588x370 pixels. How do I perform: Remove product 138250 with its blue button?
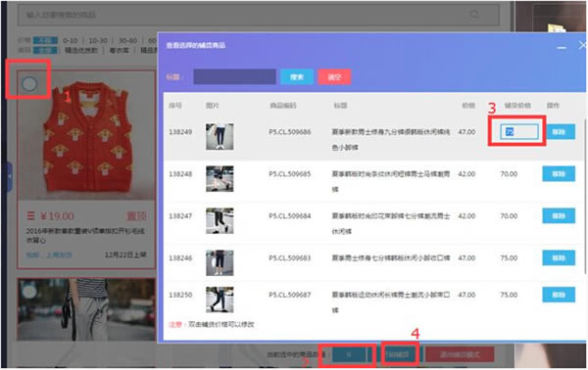click(559, 295)
